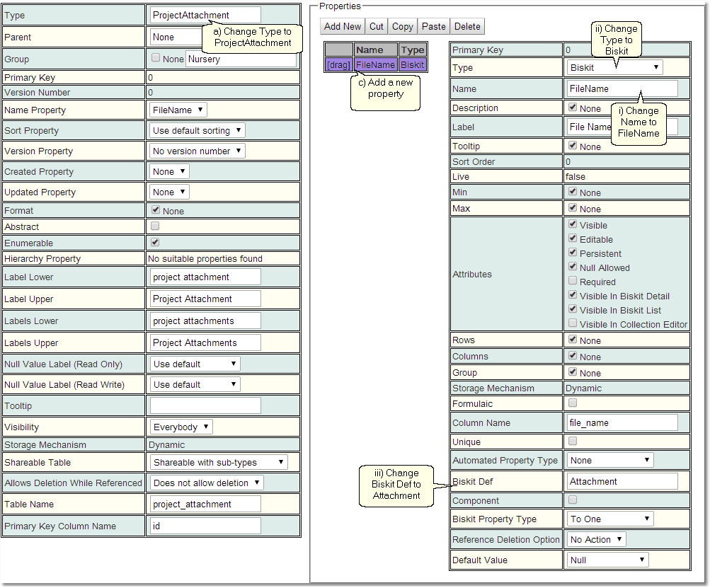710x588 pixels.
Task: Click the [drag] handle in property row
Action: 338,64
